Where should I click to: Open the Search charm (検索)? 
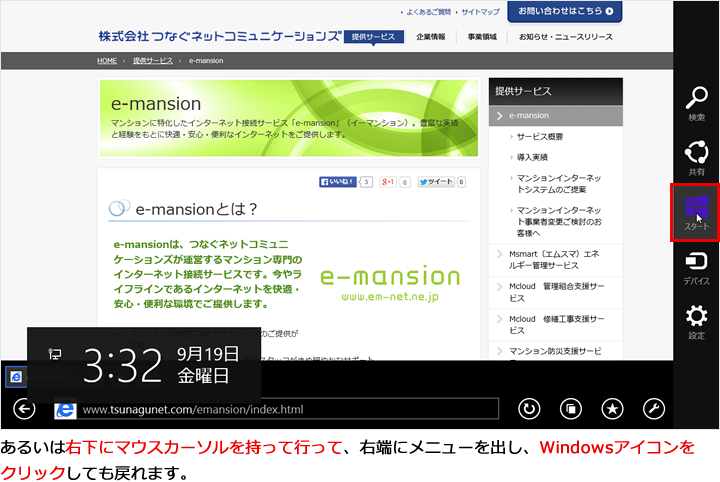pyautogui.click(x=696, y=103)
